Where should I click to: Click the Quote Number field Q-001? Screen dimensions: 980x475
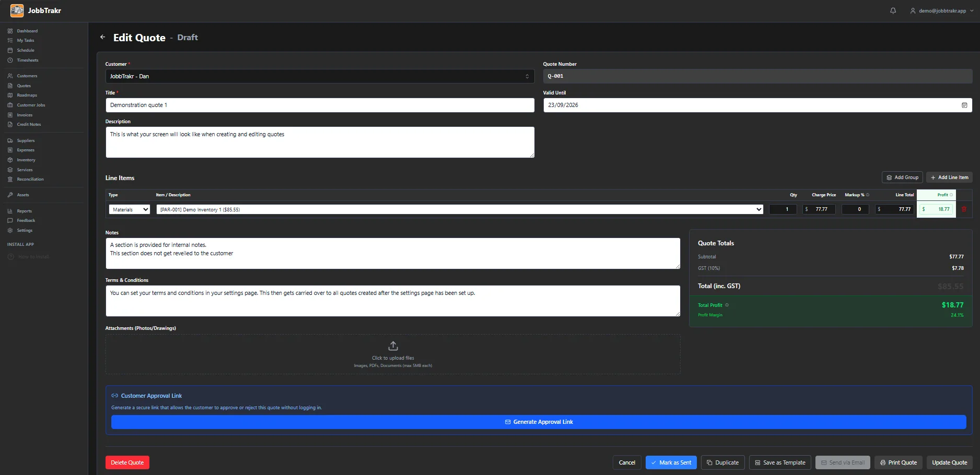click(757, 76)
